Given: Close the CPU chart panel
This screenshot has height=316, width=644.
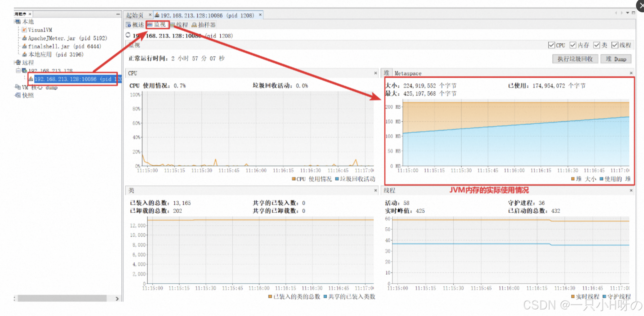Looking at the screenshot, I should click(x=376, y=73).
